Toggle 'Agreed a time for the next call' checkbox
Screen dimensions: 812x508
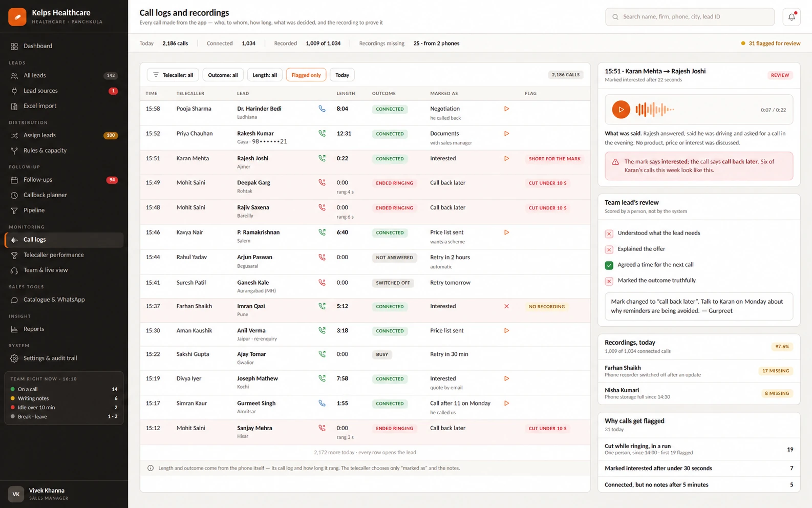pyautogui.click(x=609, y=265)
